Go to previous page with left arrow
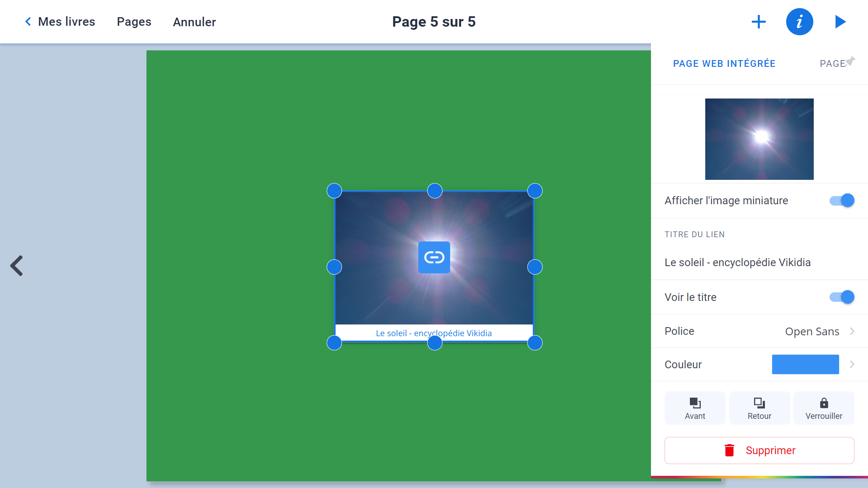The width and height of the screenshot is (868, 488). 17,266
